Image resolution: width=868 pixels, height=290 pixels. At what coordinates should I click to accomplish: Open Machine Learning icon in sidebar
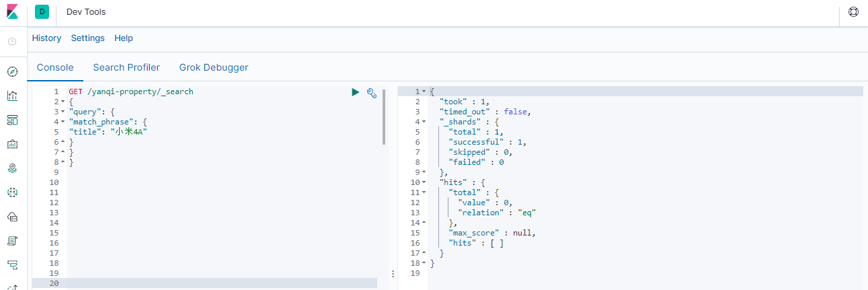click(x=12, y=192)
